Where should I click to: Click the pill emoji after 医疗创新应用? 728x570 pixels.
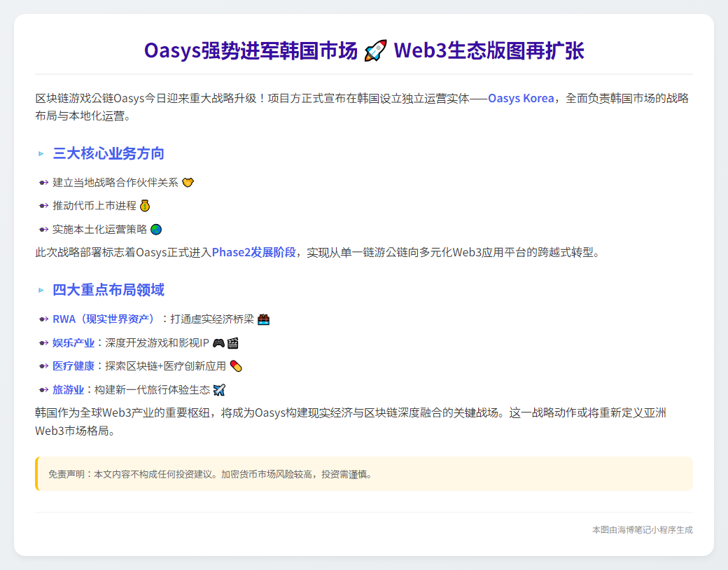click(236, 366)
